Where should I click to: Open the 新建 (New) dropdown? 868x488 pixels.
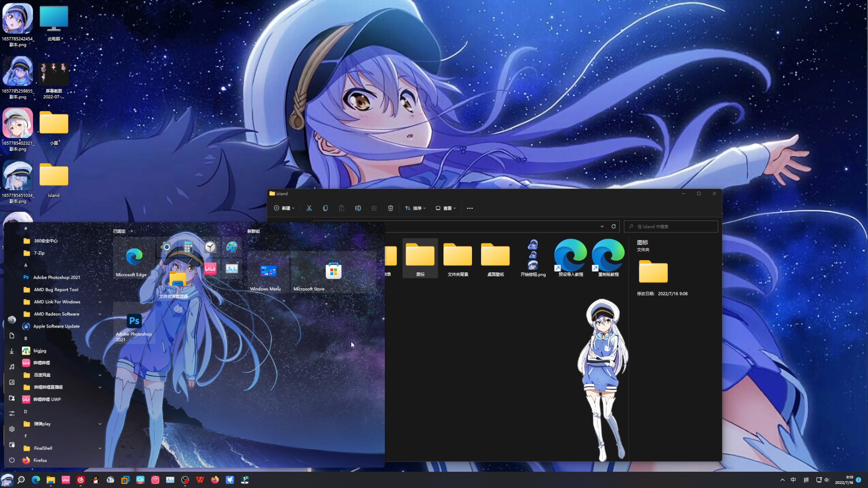284,208
